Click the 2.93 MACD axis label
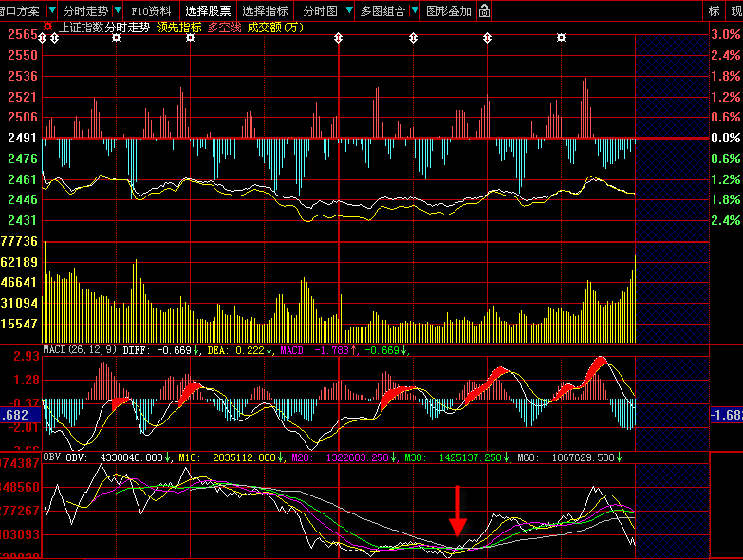The image size is (743, 560). 26,356
